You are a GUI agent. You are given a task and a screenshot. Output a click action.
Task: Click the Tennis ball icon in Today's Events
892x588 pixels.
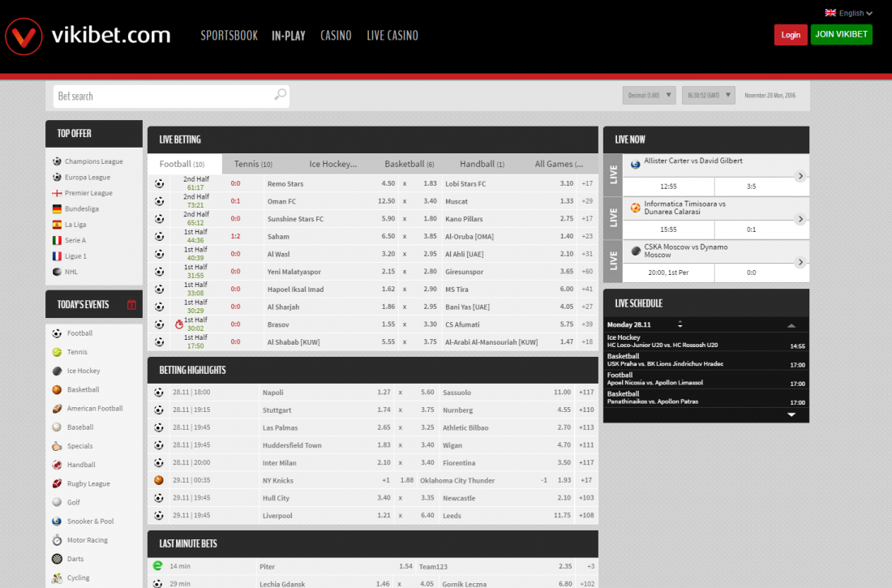click(57, 352)
